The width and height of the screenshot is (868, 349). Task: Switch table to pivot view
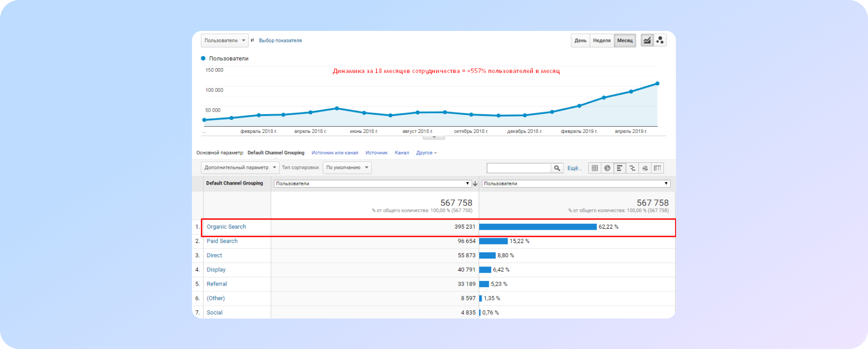click(x=658, y=168)
